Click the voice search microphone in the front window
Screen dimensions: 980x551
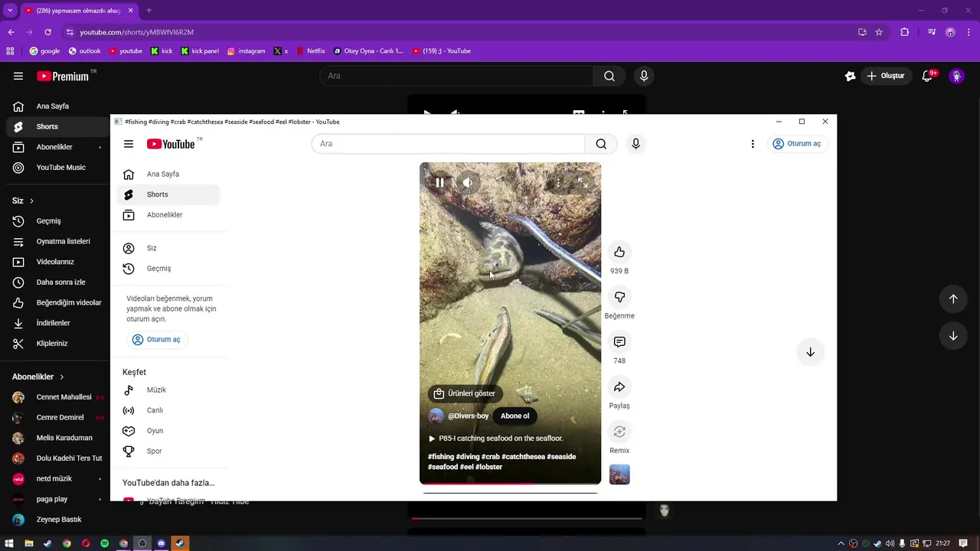click(x=635, y=144)
